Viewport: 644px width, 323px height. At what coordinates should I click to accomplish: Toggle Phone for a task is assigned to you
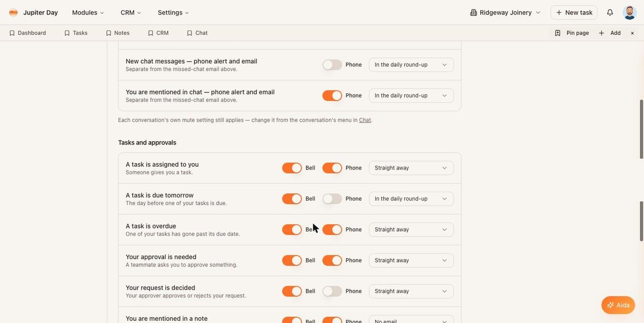(332, 168)
